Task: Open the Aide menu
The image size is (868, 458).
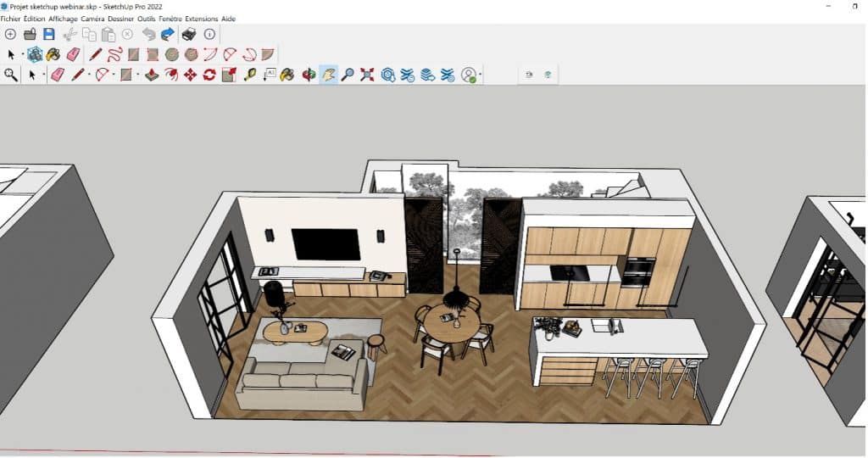Action: [229, 19]
